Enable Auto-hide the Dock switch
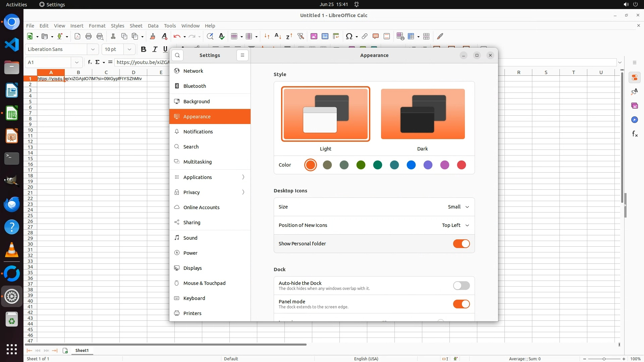This screenshot has width=644, height=362. click(x=461, y=286)
